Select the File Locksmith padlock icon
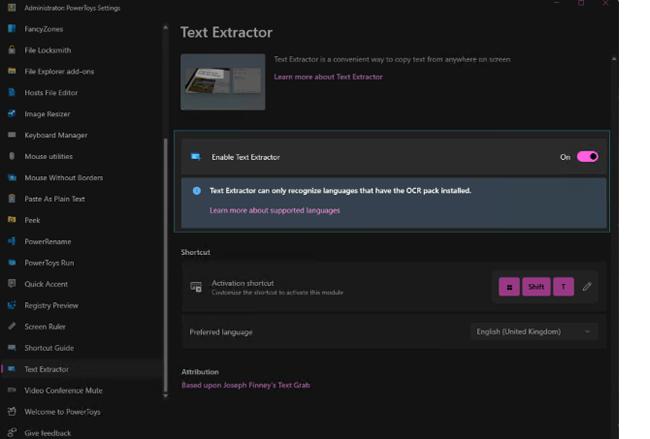The width and height of the screenshot is (650, 439). pos(12,50)
